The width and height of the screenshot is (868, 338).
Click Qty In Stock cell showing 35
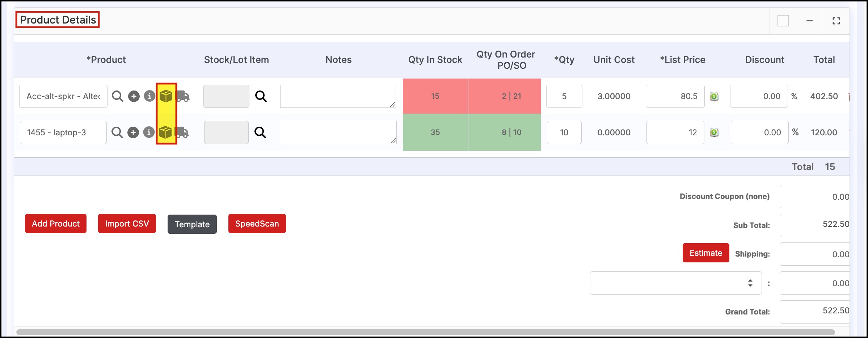pyautogui.click(x=435, y=132)
